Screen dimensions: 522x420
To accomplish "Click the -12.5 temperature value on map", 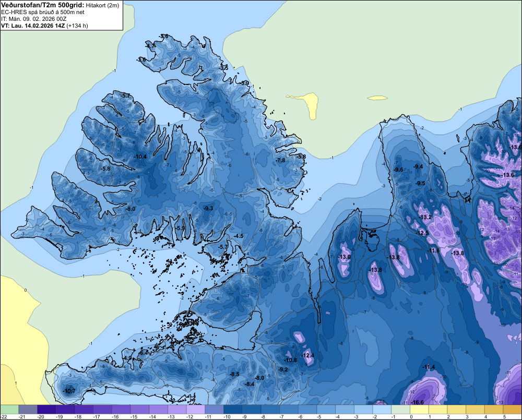I will click(x=422, y=233).
